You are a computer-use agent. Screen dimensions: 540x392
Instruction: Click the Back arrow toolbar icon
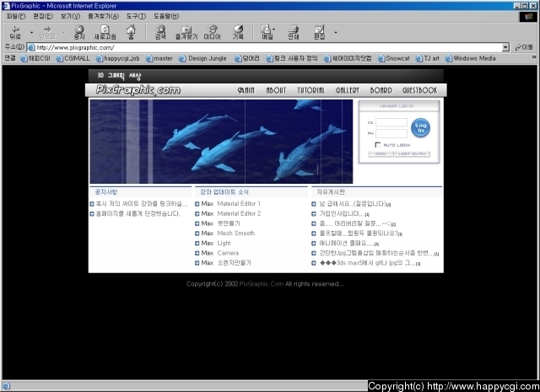tap(15, 32)
